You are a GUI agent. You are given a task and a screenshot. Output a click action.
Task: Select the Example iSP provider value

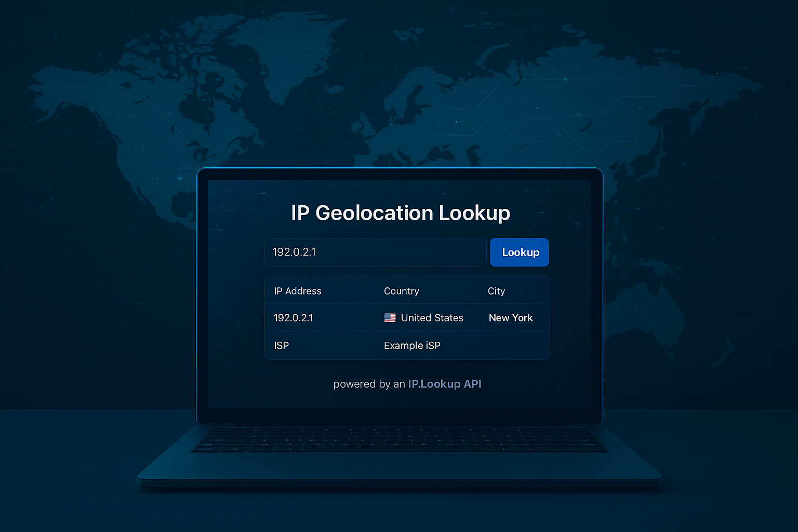pyautogui.click(x=412, y=345)
